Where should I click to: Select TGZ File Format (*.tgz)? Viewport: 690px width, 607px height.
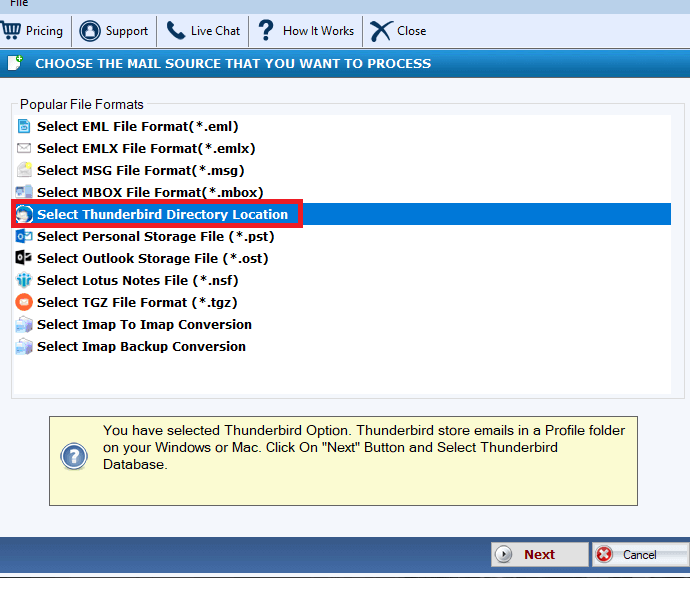tap(137, 302)
